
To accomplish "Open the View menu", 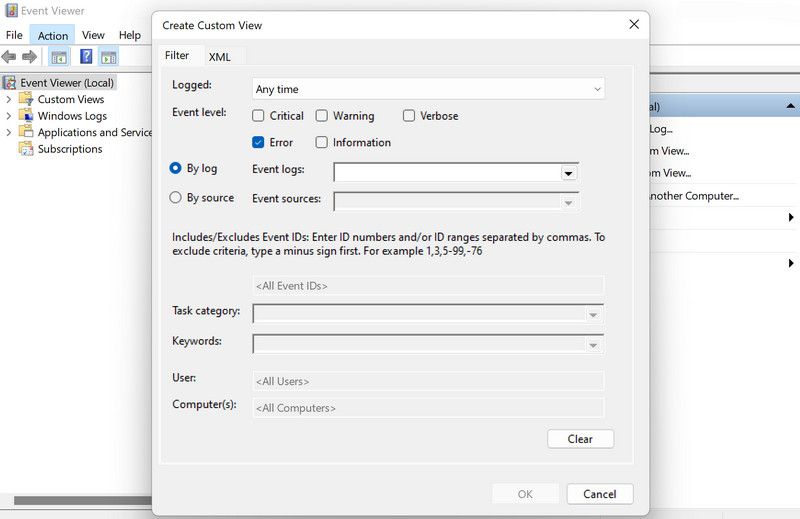I will pyautogui.click(x=93, y=35).
